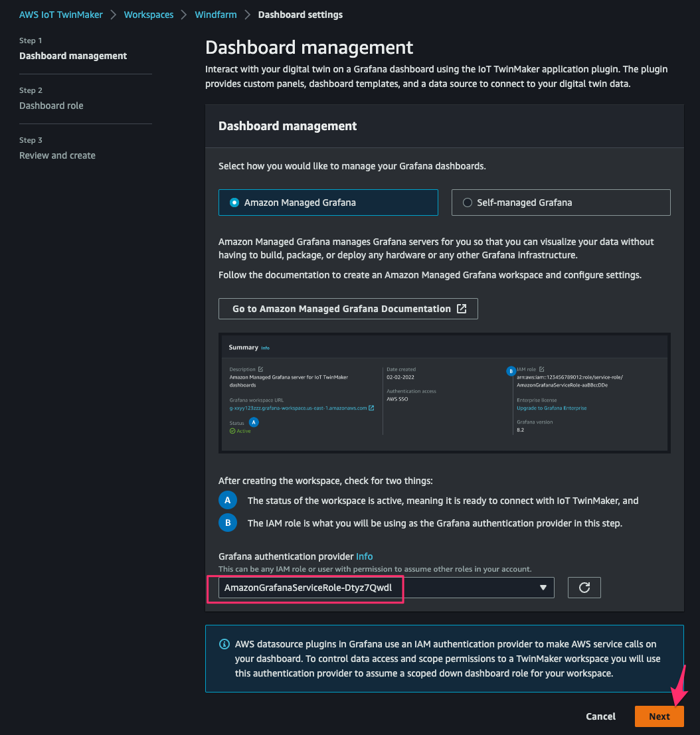Select Amazon Managed Grafana radio option
Viewport: 700px width, 735px height.
pyautogui.click(x=234, y=203)
